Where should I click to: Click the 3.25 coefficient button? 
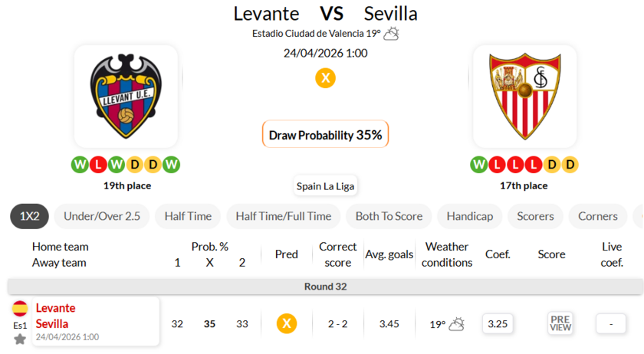[498, 324]
